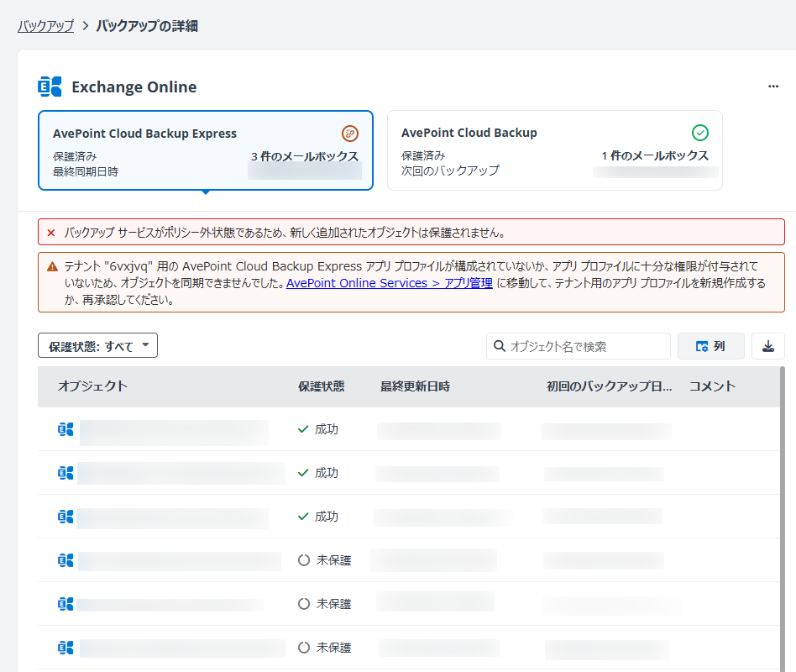The height and width of the screenshot is (672, 796).
Task: Open the バックアップ breadcrumb link
Action: tap(45, 26)
